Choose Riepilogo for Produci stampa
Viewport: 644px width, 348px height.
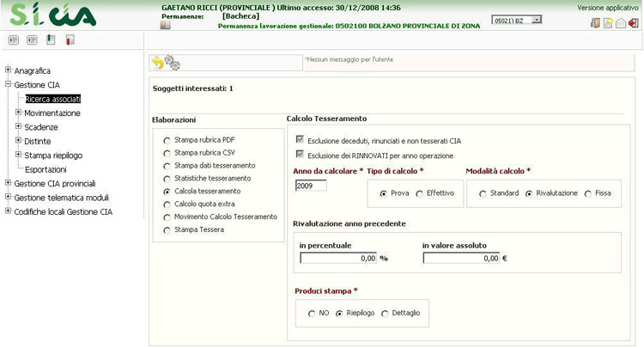(339, 314)
